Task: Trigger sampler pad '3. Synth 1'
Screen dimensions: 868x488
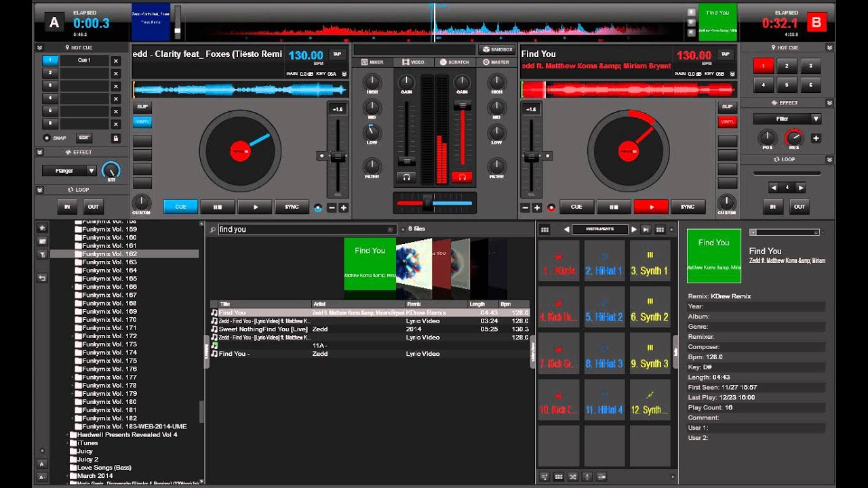Action: [x=650, y=261]
